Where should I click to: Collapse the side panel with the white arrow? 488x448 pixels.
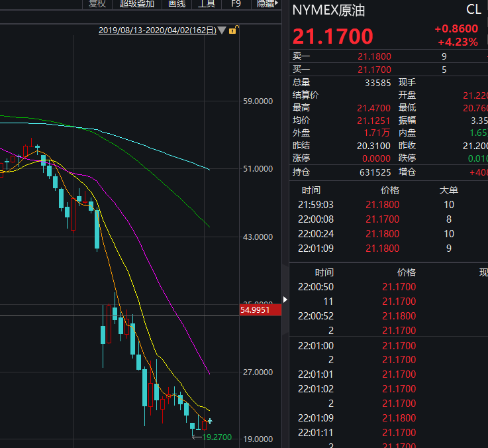tap(285, 300)
